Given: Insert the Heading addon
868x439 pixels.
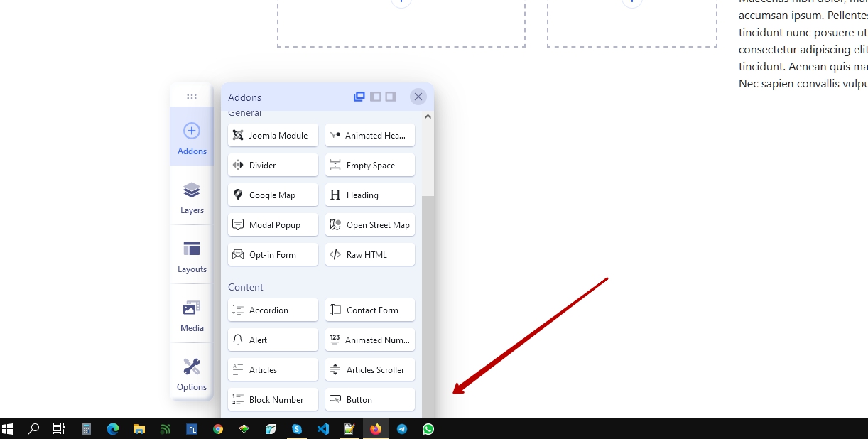Looking at the screenshot, I should click(x=370, y=195).
